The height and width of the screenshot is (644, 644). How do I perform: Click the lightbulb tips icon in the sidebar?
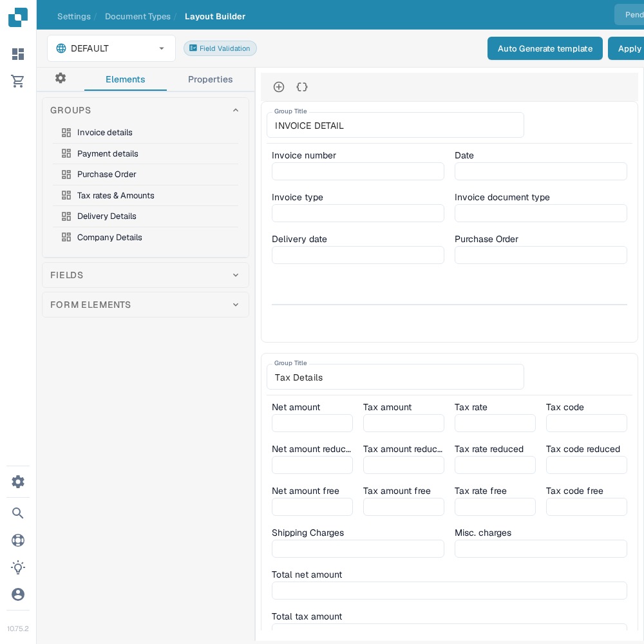coord(18,567)
